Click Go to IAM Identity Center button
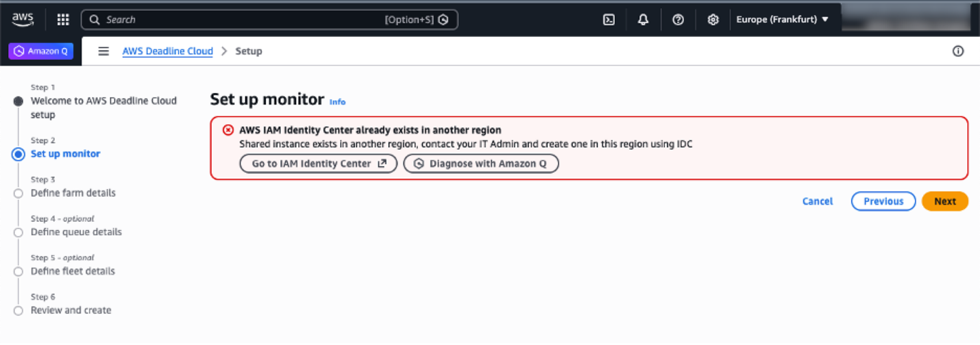980x345 pixels. (x=319, y=164)
